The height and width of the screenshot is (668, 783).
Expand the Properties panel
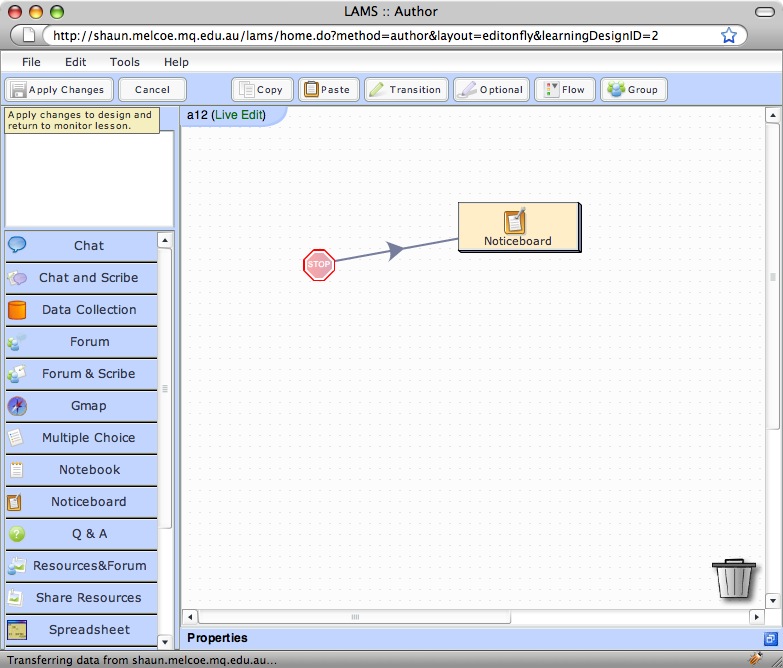(x=770, y=638)
